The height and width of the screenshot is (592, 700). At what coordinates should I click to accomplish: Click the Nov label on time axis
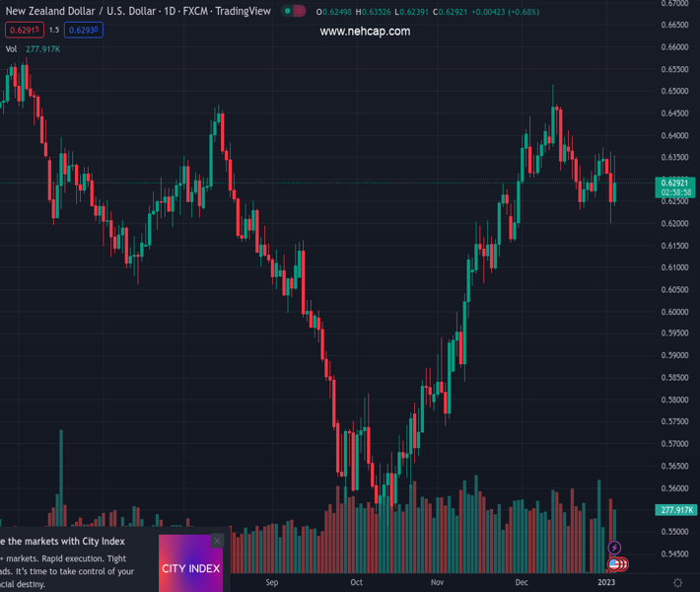click(437, 582)
